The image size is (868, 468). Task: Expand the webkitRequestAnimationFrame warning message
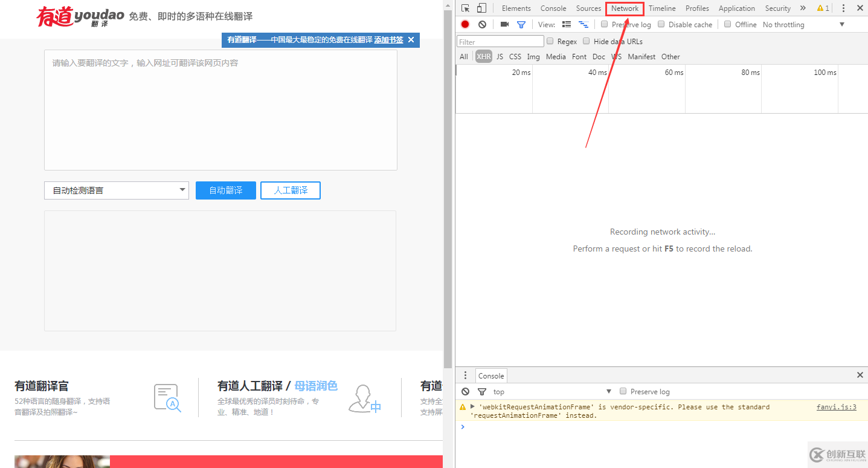(x=472, y=407)
